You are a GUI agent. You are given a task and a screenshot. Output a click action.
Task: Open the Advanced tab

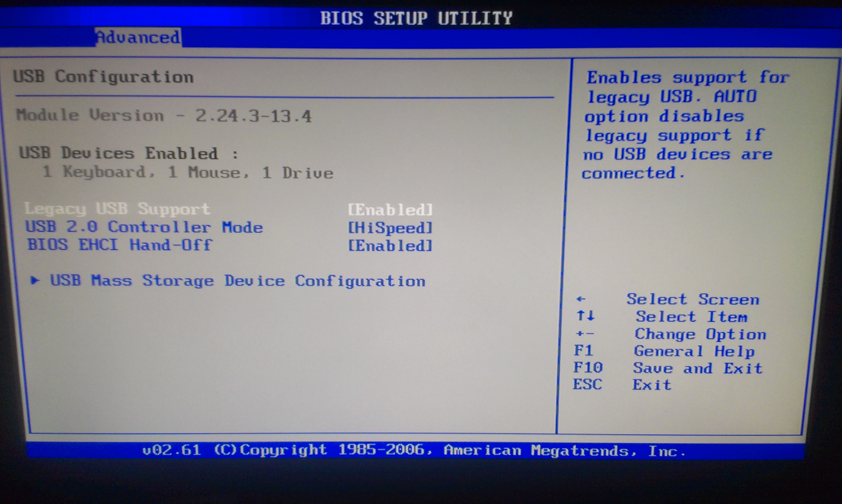[x=138, y=37]
